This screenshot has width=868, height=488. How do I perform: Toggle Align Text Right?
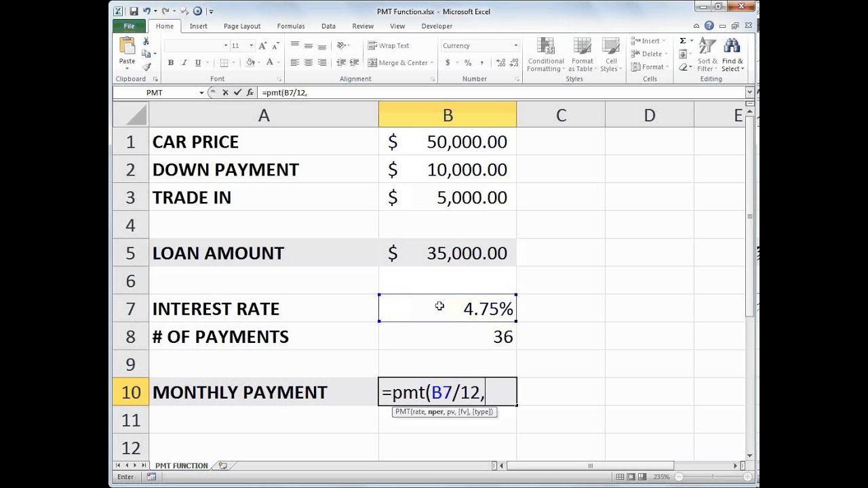(x=322, y=62)
